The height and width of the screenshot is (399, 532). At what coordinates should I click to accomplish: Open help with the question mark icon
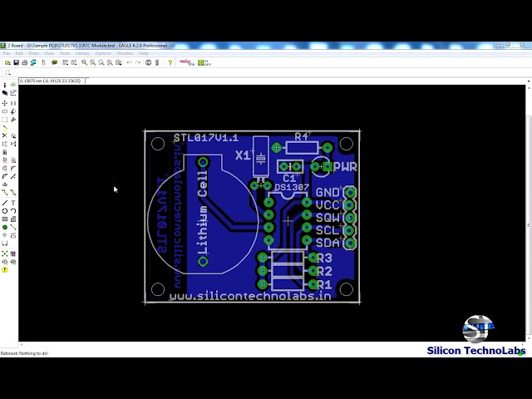170,62
